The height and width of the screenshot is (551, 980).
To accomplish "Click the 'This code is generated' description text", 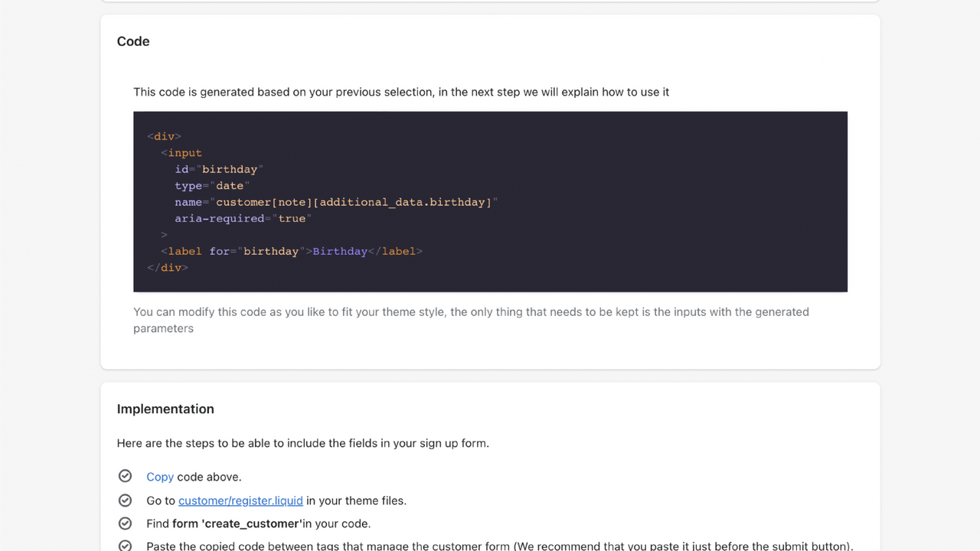I will click(x=401, y=92).
